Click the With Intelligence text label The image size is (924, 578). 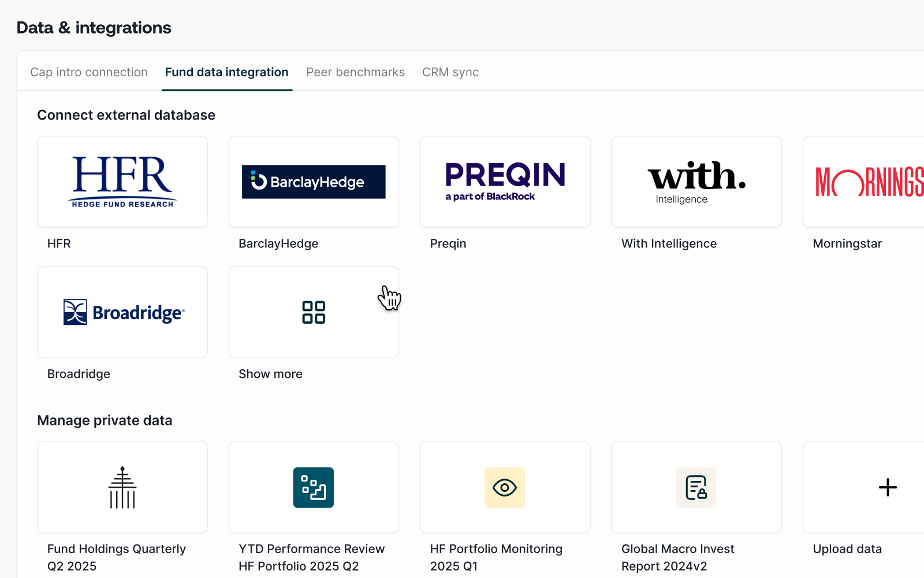(669, 244)
